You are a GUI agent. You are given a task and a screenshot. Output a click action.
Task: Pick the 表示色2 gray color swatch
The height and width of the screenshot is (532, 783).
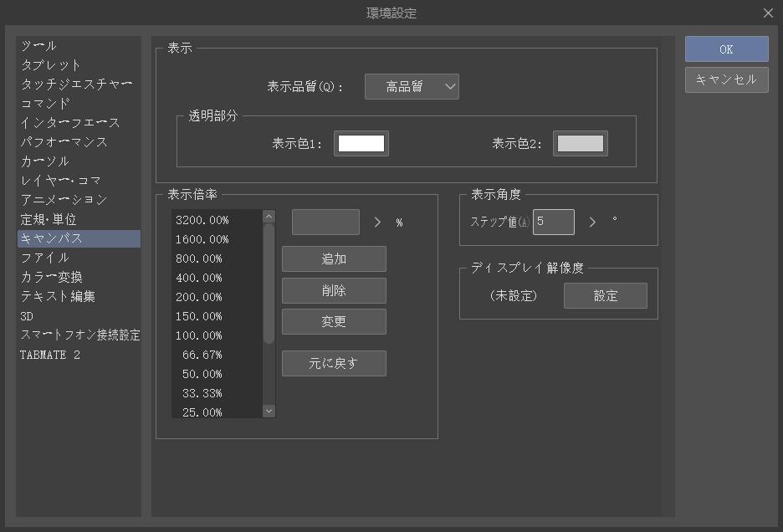coord(581,143)
